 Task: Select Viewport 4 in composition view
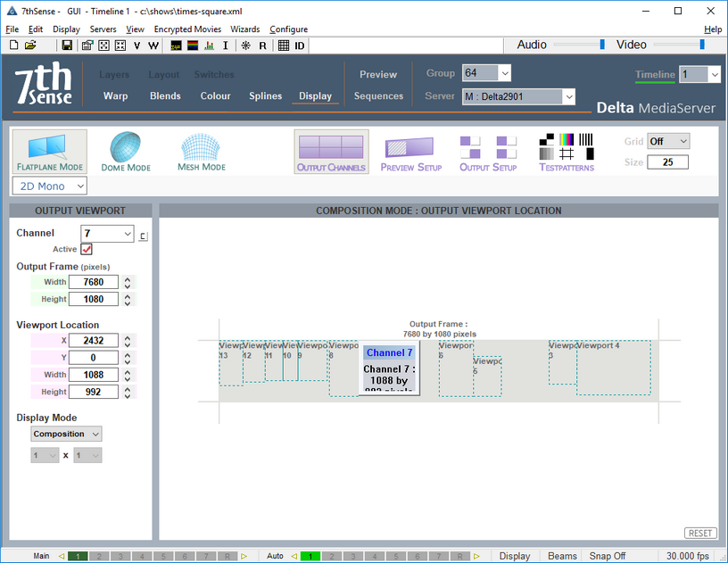(x=613, y=368)
